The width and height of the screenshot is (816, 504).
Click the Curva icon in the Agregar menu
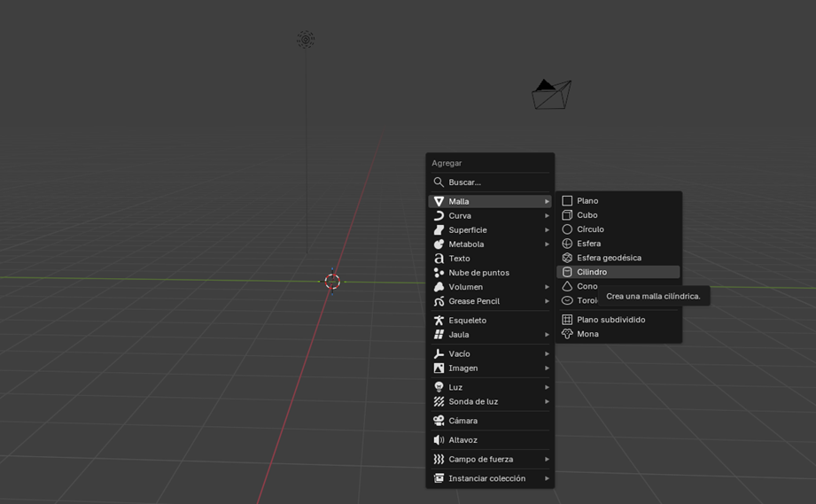[439, 215]
